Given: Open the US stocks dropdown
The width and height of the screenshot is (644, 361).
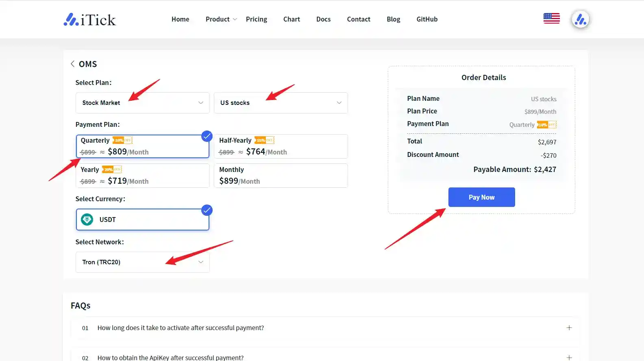Looking at the screenshot, I should coord(281,103).
